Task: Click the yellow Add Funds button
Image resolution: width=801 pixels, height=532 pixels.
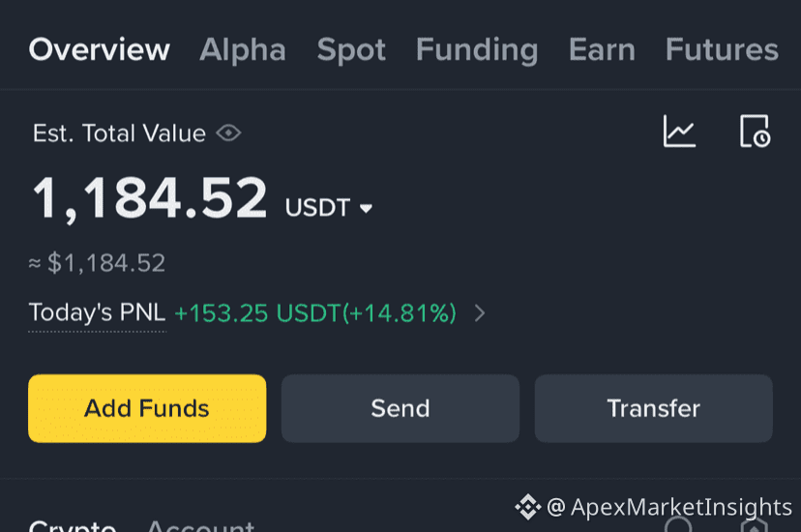Action: pos(147,408)
